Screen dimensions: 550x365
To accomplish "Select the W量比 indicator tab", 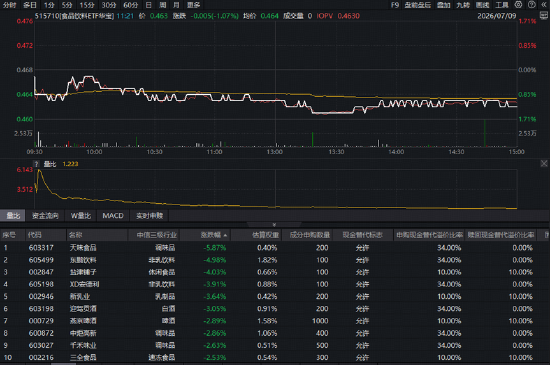I will (81, 216).
